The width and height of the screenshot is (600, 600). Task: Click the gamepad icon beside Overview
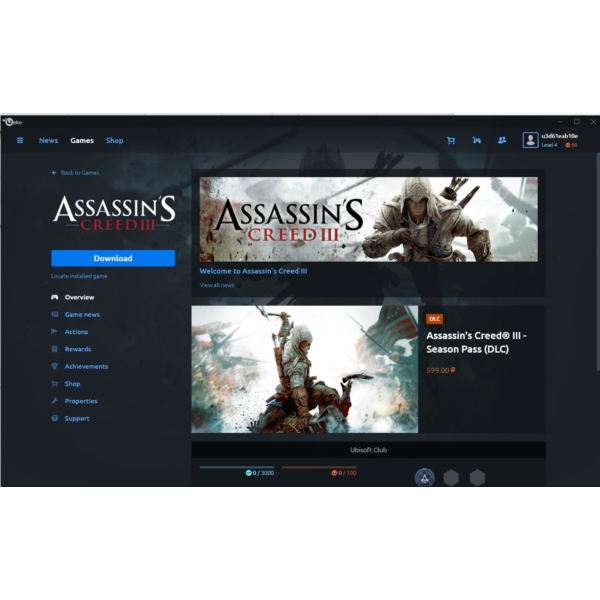point(55,297)
